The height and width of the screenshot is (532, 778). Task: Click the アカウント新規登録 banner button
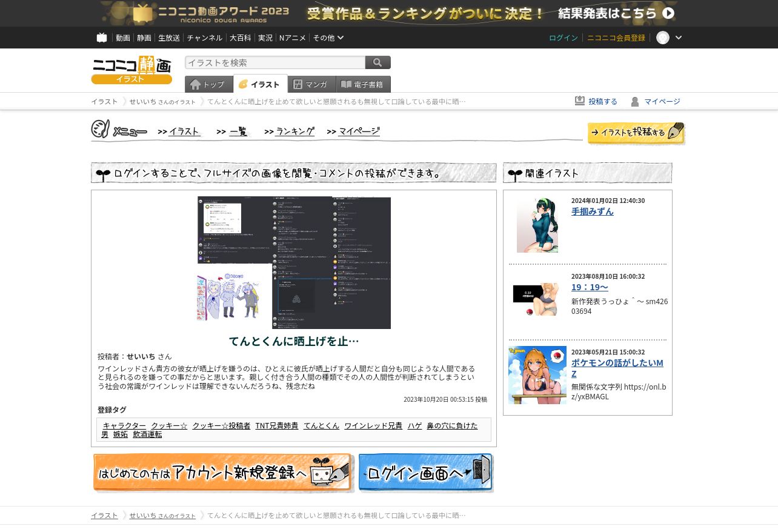pyautogui.click(x=222, y=473)
